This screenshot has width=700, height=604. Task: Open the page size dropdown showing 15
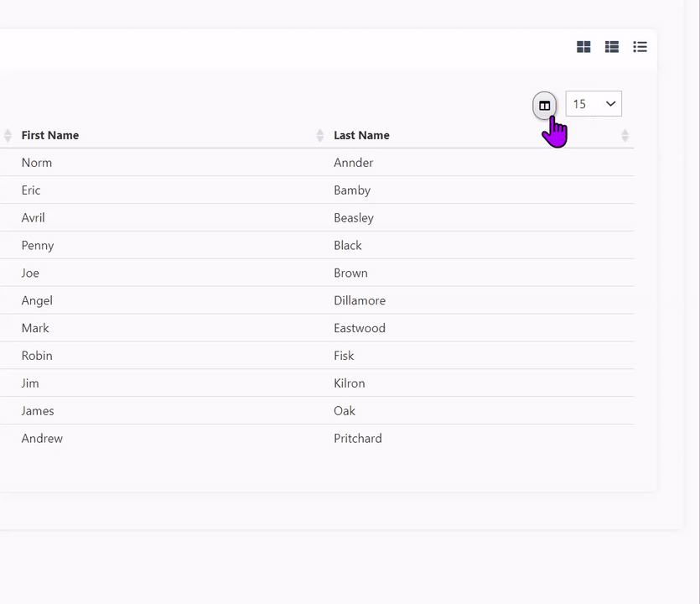click(594, 104)
